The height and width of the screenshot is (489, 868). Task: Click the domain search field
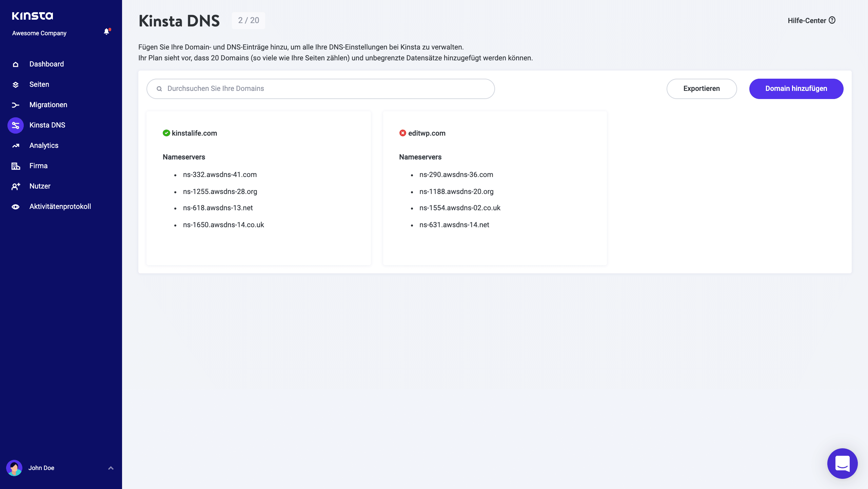click(320, 89)
